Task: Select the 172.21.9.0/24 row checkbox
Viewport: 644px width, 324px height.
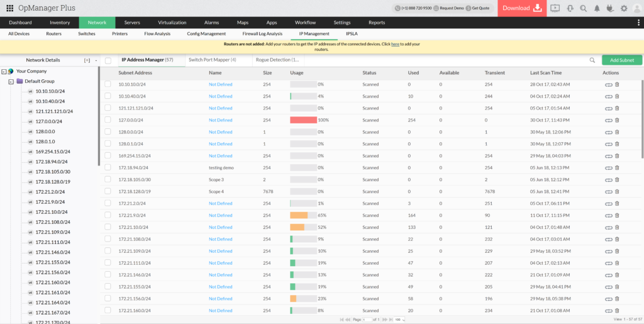Action: (x=108, y=215)
